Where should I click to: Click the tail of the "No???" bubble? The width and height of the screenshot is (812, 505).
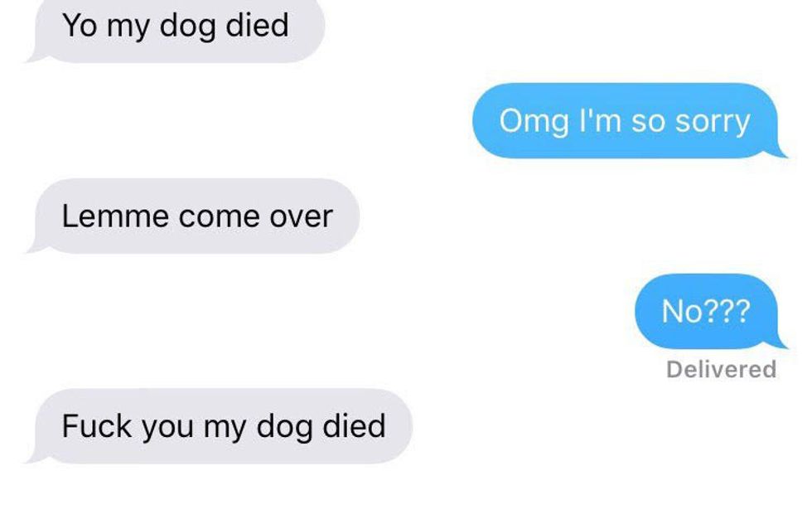click(x=780, y=342)
